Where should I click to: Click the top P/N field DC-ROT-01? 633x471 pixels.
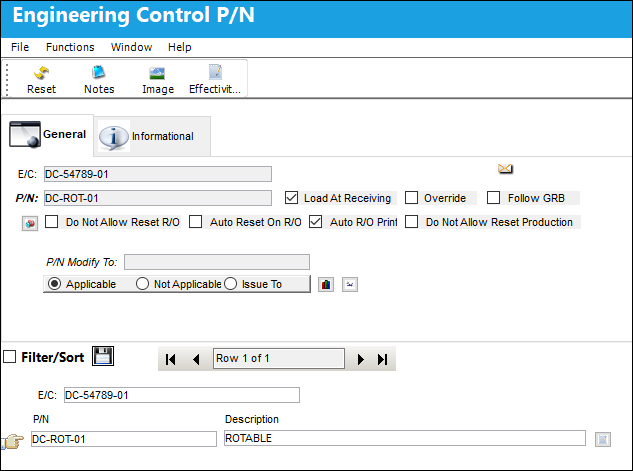(x=158, y=198)
